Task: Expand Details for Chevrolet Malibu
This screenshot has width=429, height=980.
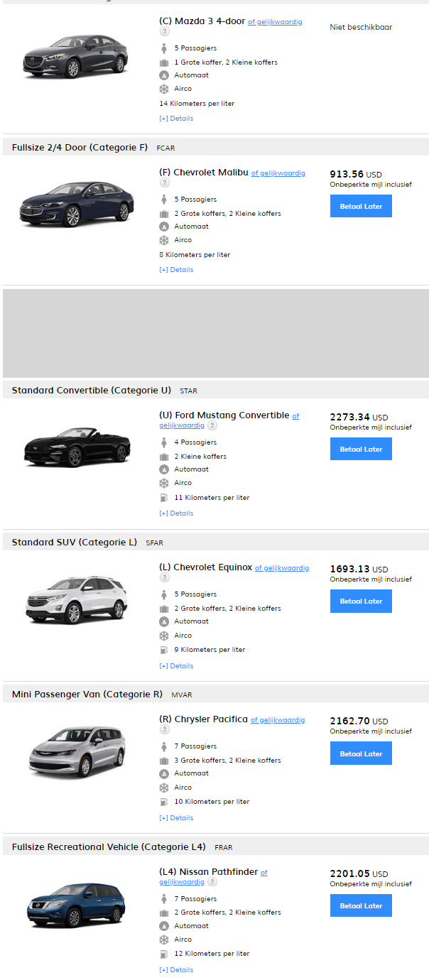Action: (176, 270)
